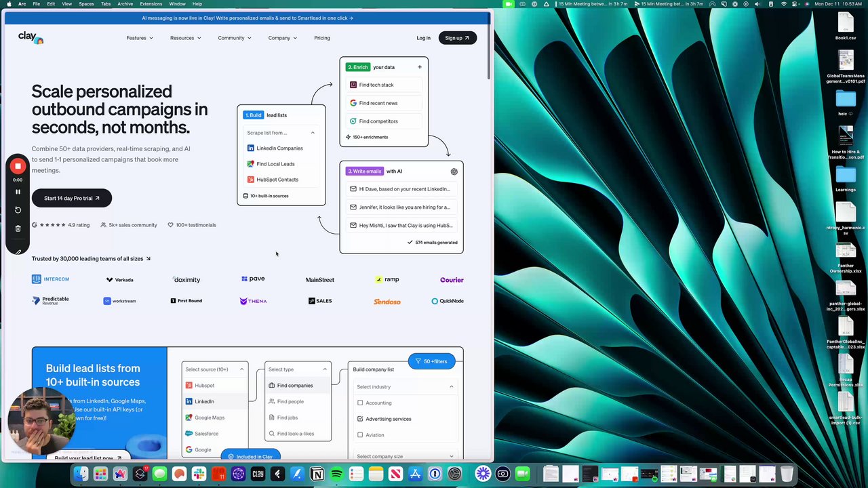Click the plus icon on the Enrich your data card
Viewport: 868px width, 488px height.
point(419,67)
